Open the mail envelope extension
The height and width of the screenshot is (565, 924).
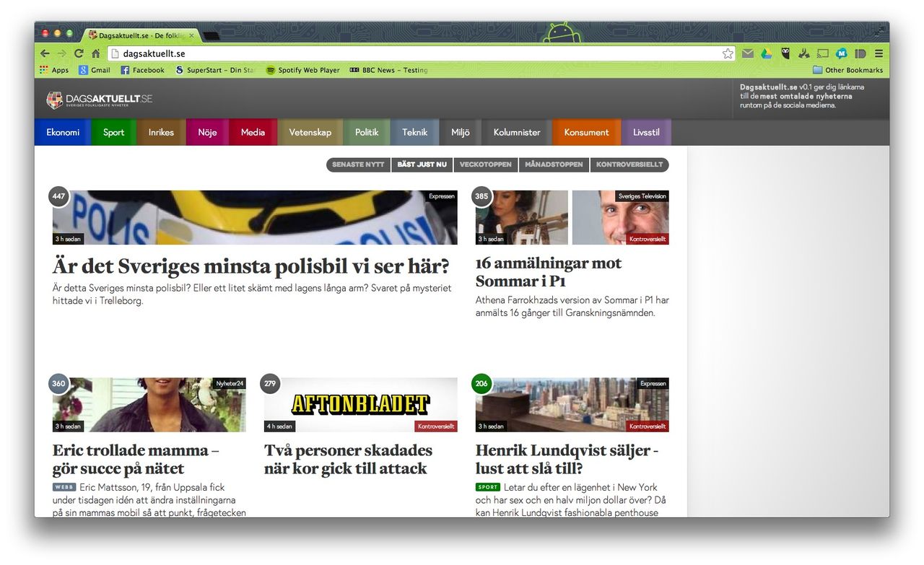(x=748, y=53)
